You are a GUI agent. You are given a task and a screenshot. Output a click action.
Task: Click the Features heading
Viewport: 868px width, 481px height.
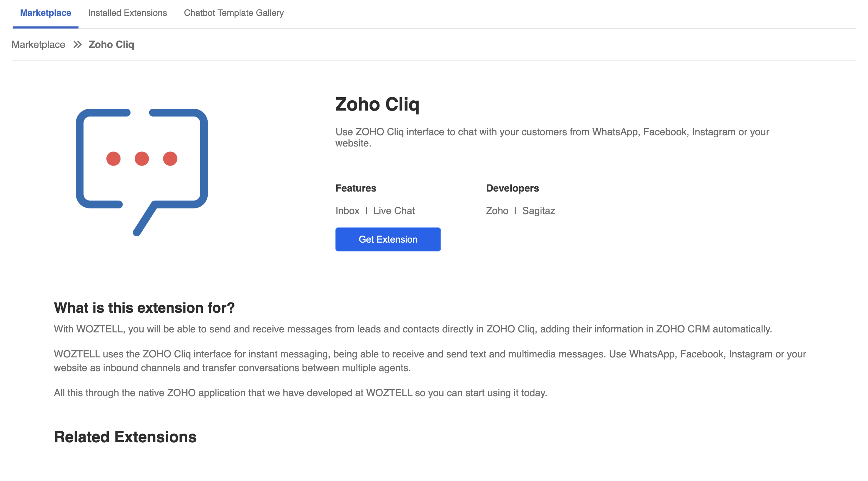pyautogui.click(x=356, y=188)
